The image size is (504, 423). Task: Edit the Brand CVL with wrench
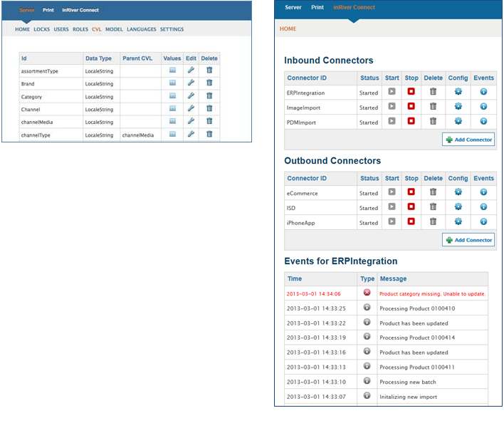[191, 83]
